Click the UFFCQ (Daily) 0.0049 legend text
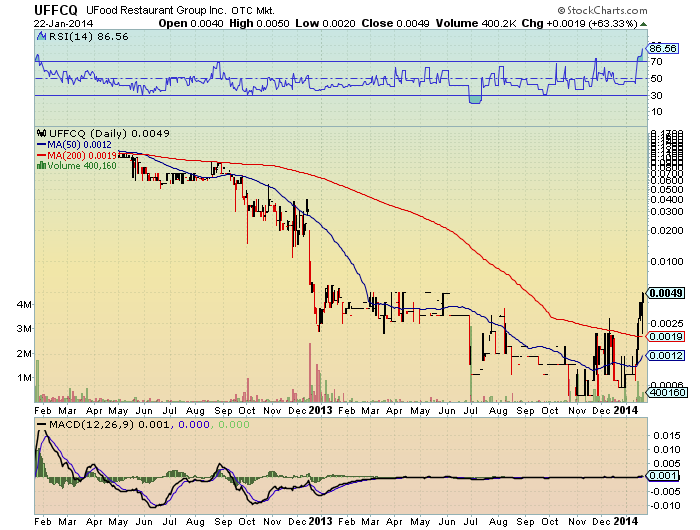 [x=109, y=134]
